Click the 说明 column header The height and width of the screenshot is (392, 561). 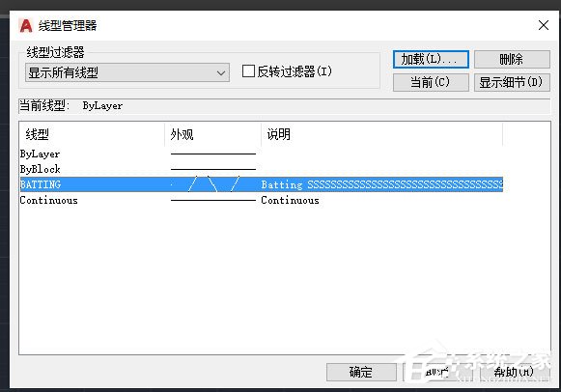tap(381, 134)
